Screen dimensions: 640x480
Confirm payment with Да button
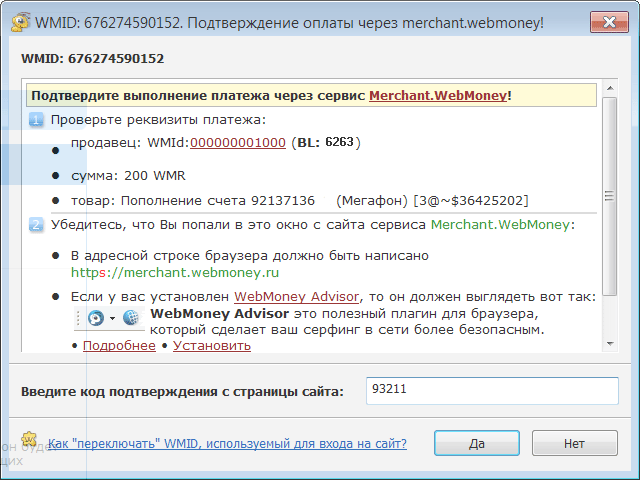click(x=477, y=443)
